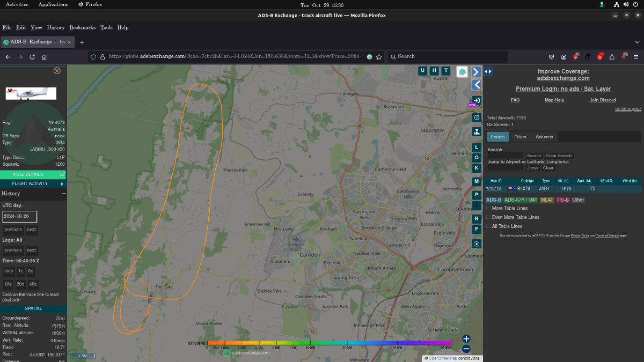Click the P map button
This screenshot has height=362, width=644.
coord(477,195)
